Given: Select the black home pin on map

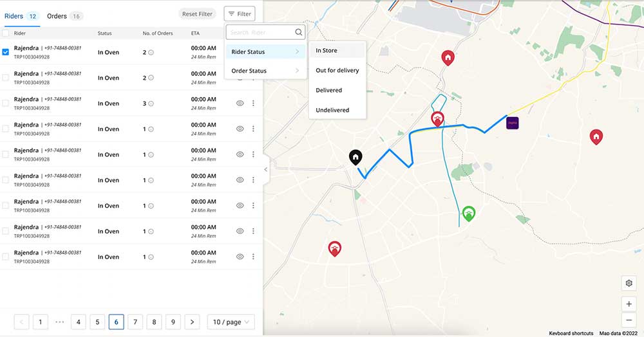Looking at the screenshot, I should click(x=355, y=157).
